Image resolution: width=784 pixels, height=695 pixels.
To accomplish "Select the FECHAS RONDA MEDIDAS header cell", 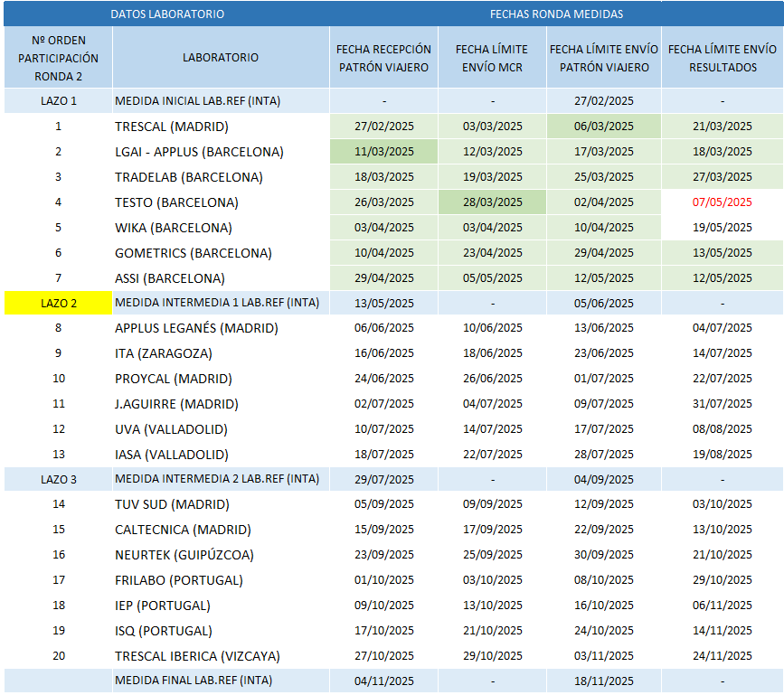I will pyautogui.click(x=556, y=14).
